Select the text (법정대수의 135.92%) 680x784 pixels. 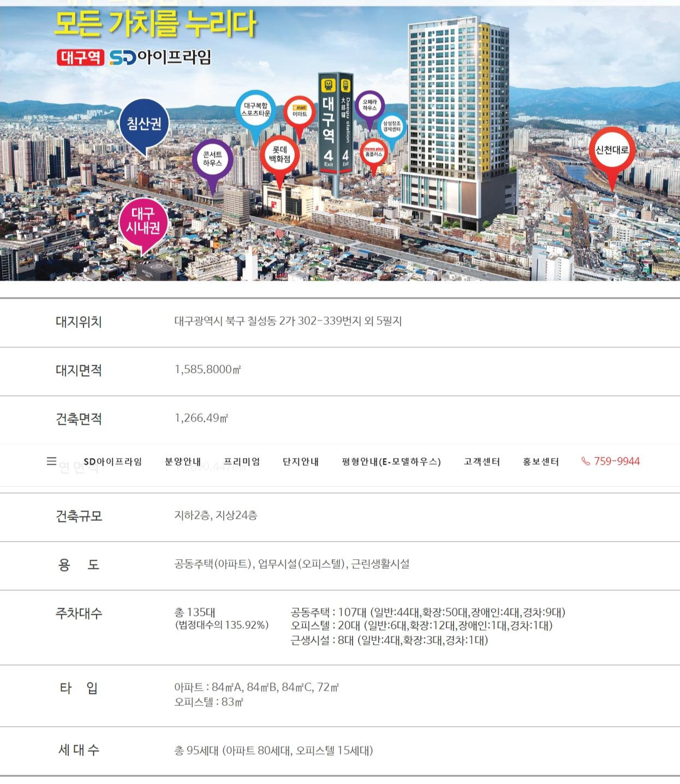pyautogui.click(x=222, y=625)
